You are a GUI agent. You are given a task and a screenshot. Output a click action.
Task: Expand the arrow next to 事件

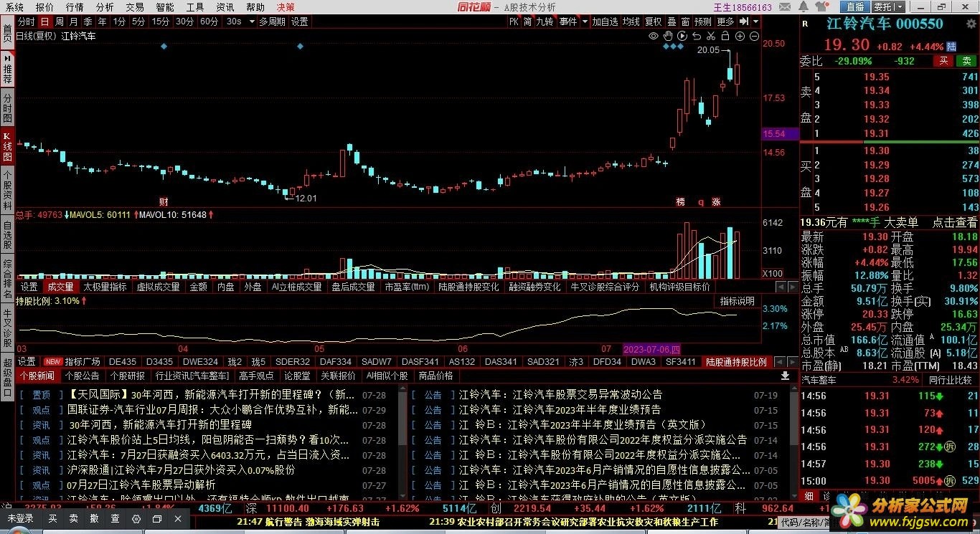tap(585, 22)
